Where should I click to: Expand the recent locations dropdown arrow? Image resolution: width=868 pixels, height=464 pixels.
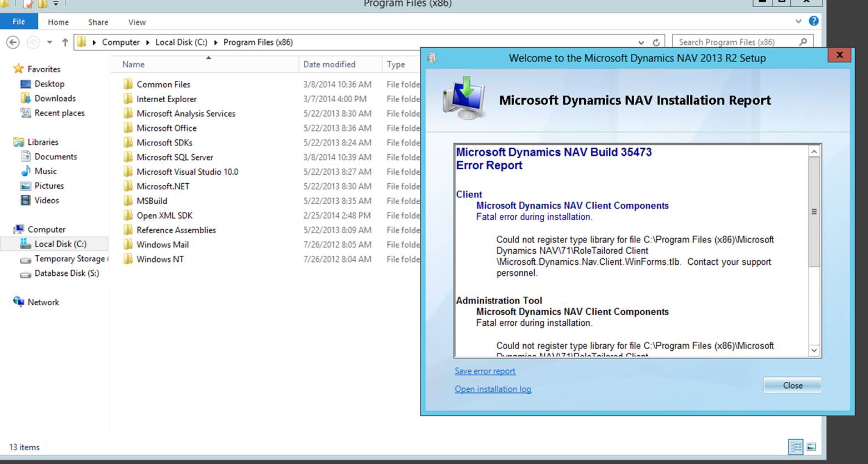pyautogui.click(x=49, y=42)
